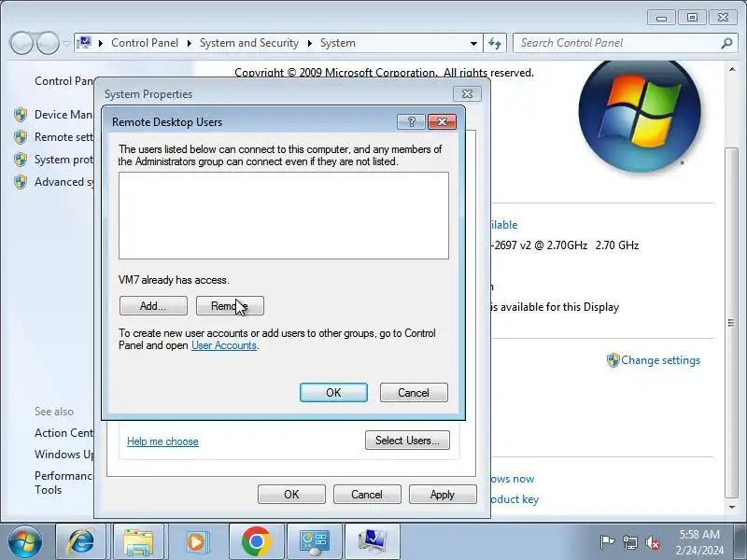Expand the arrow after System and Security
Screen dimensions: 747x560
click(x=310, y=43)
